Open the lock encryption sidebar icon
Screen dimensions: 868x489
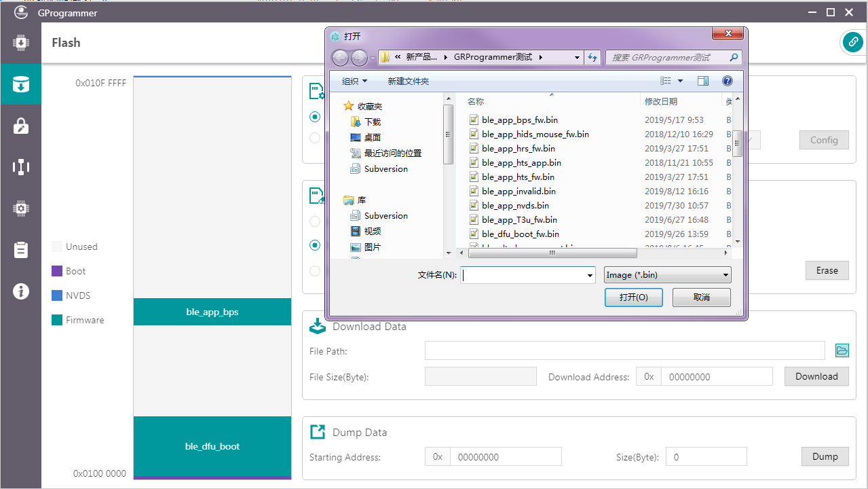pos(20,126)
